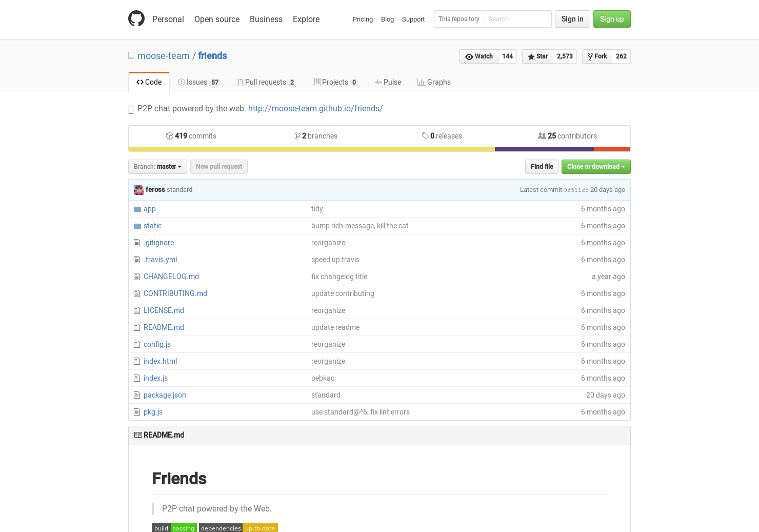Screen dimensions: 759x532
Task: Open the Branch: master dropdown
Action: coord(157,167)
